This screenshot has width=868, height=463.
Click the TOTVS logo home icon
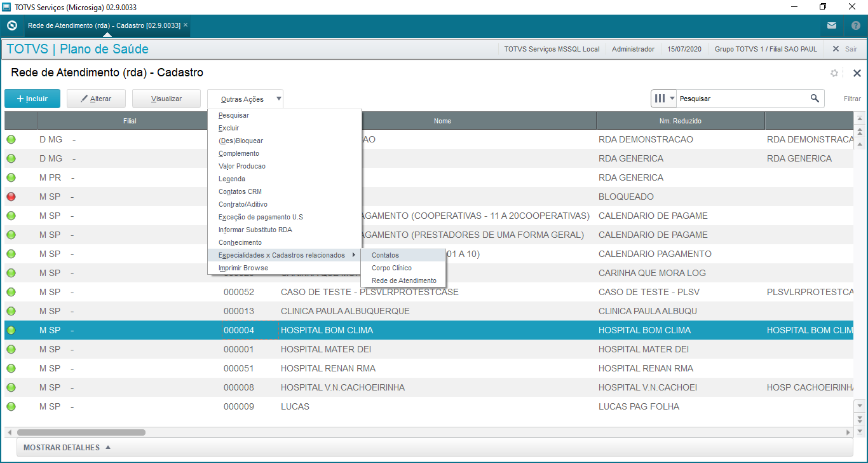[11, 25]
